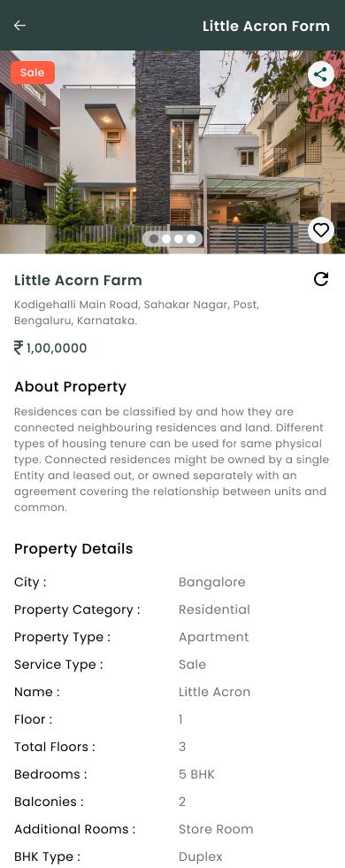This screenshot has width=345, height=868.
Task: Favorite the property with heart icon
Action: pyautogui.click(x=320, y=229)
